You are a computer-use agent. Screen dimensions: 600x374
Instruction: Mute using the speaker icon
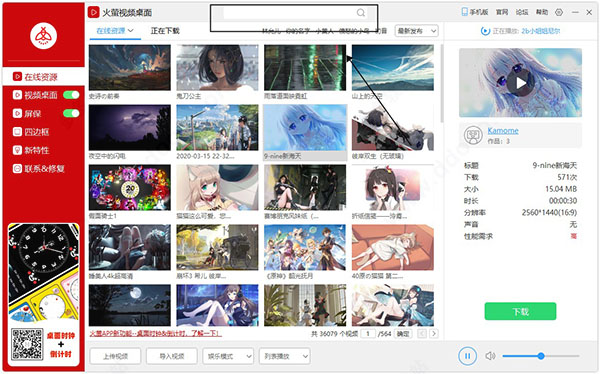point(490,356)
